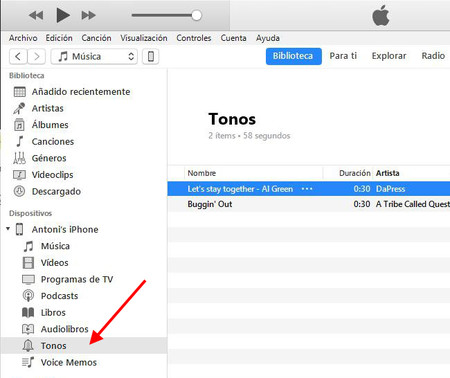Click the Vídeos film strip icon

(x=28, y=263)
